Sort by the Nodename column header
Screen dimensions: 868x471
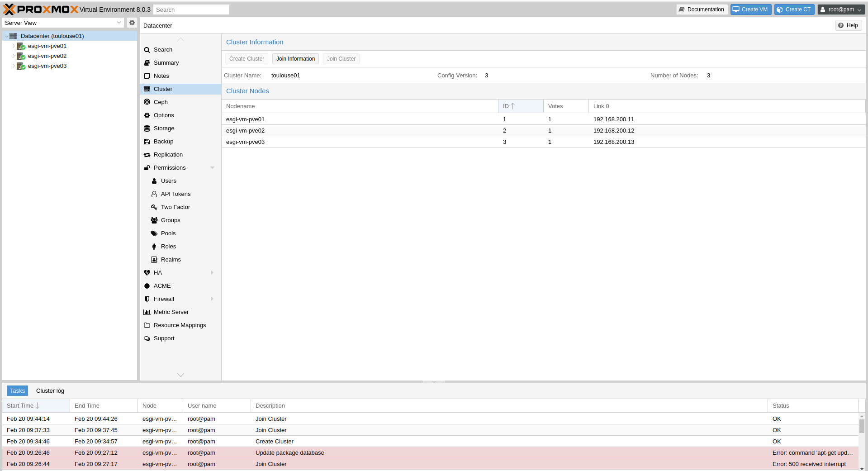(360, 106)
